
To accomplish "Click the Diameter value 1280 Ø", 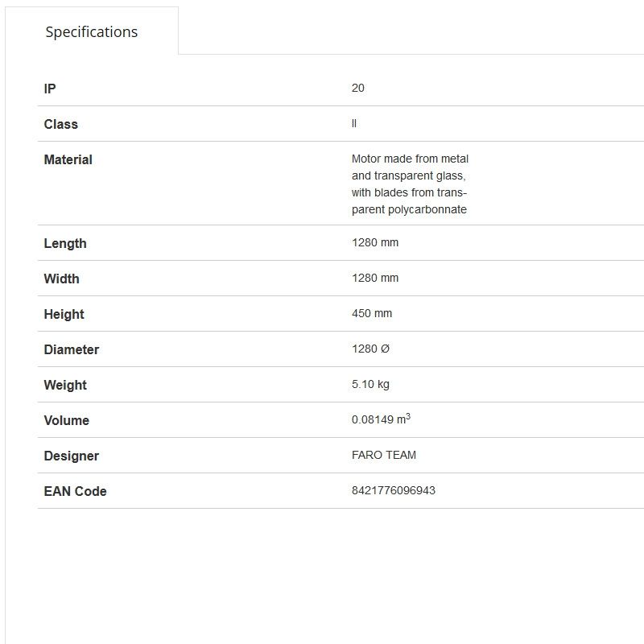I will [x=370, y=349].
